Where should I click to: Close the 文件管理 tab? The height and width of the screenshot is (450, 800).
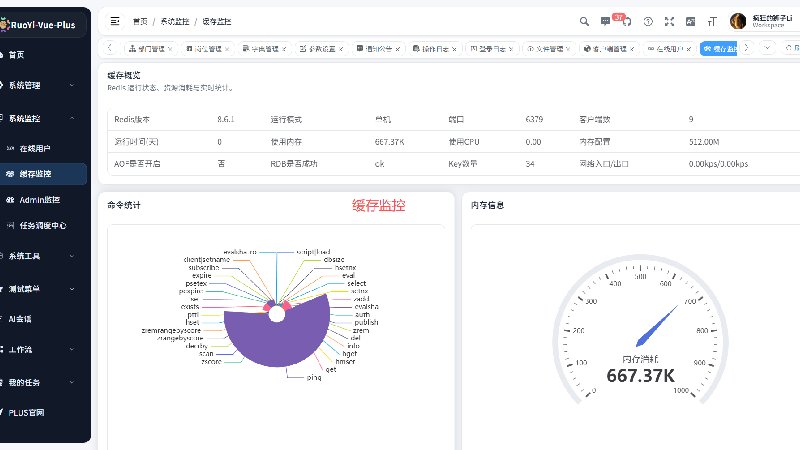(x=568, y=49)
